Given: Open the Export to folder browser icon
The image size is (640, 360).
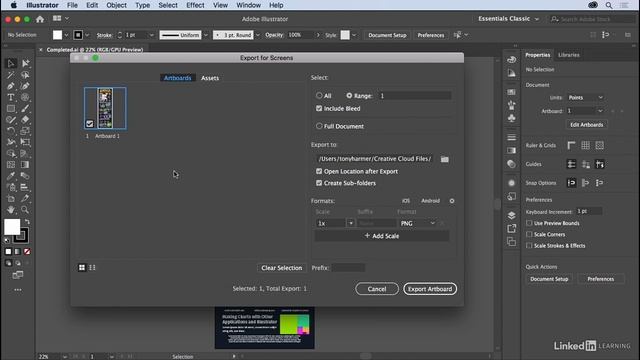Looking at the screenshot, I should (x=444, y=159).
